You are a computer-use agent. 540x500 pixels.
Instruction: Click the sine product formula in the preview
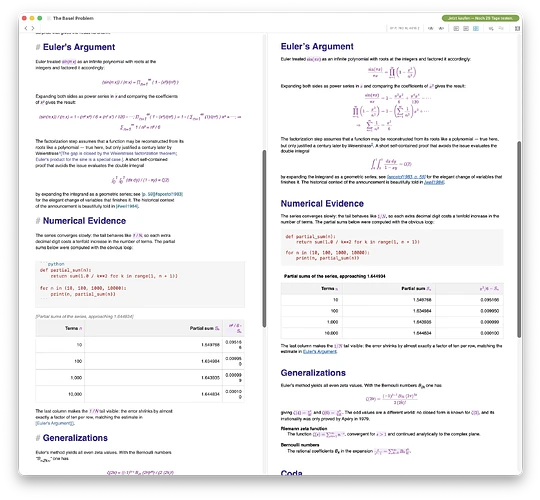[x=392, y=72]
